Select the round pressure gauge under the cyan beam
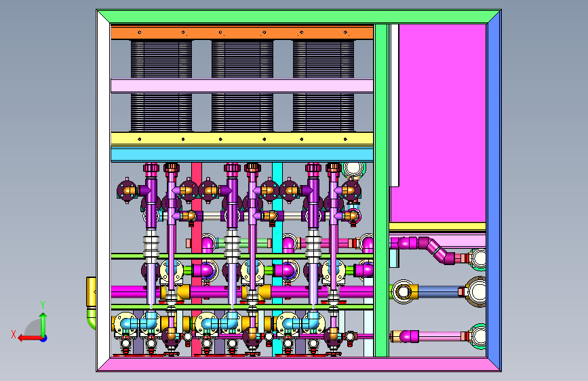Image resolution: width=588 pixels, height=381 pixels. [x=353, y=169]
